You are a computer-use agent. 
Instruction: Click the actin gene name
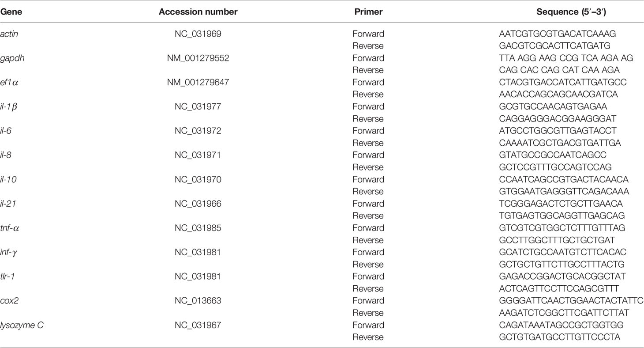9,34
